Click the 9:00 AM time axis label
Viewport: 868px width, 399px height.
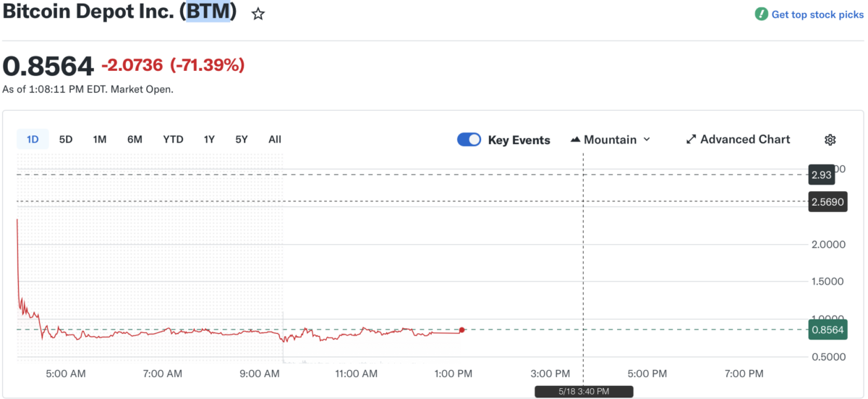click(259, 374)
